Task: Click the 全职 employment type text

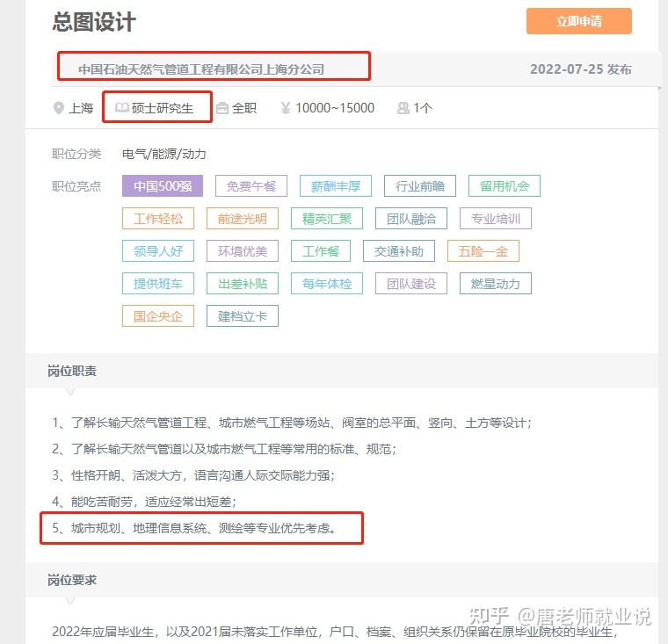Action: pyautogui.click(x=244, y=108)
